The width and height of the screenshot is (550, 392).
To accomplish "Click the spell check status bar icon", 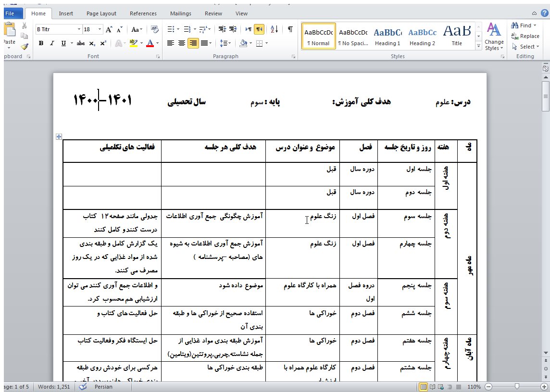I will coord(83,387).
